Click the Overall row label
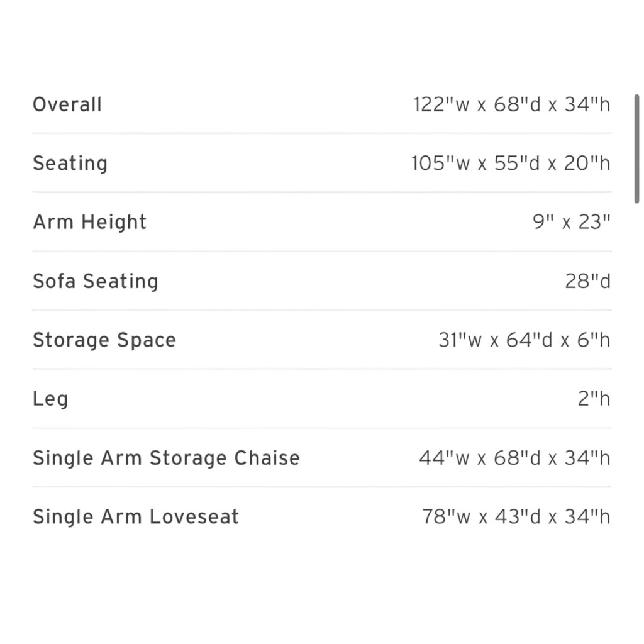 [67, 104]
